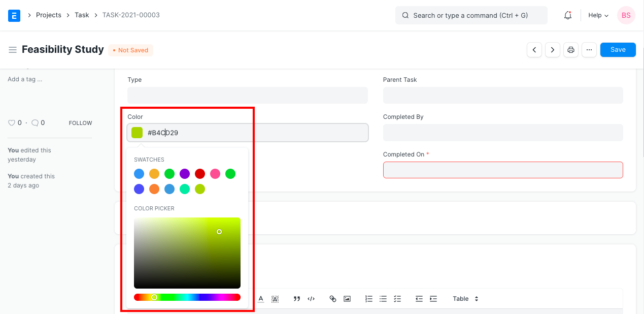The height and width of the screenshot is (314, 644).
Task: Click the search command bar
Action: [x=471, y=15]
